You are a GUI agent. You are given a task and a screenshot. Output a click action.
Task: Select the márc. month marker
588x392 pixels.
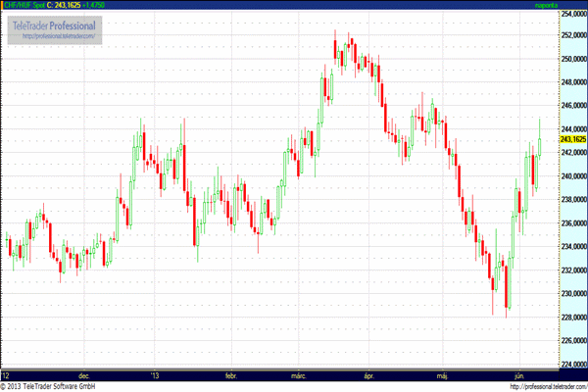[x=298, y=375]
